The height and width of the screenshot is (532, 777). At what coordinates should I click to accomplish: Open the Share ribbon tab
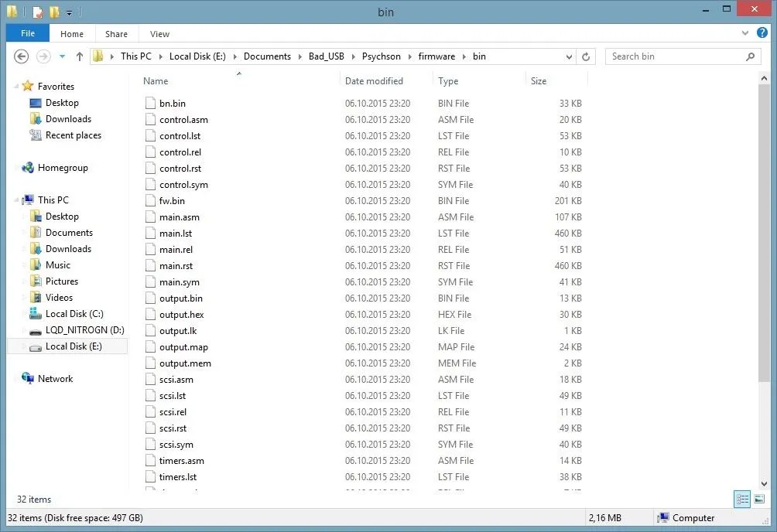[116, 34]
